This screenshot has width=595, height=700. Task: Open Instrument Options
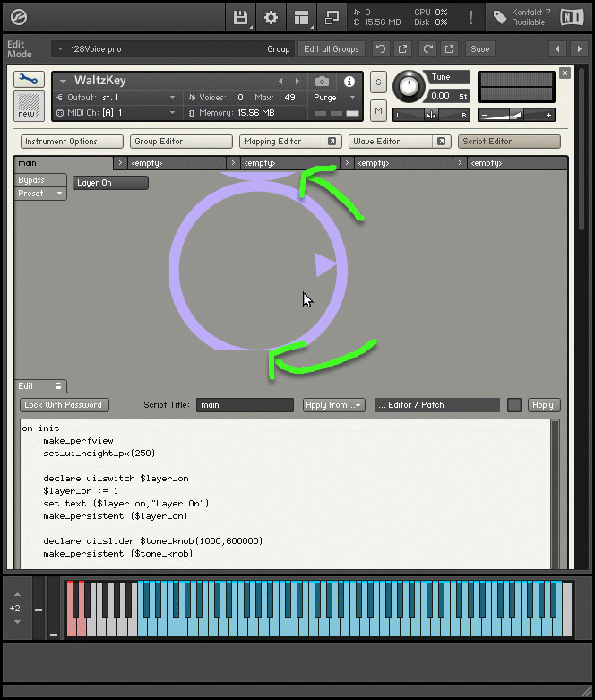coord(72,142)
